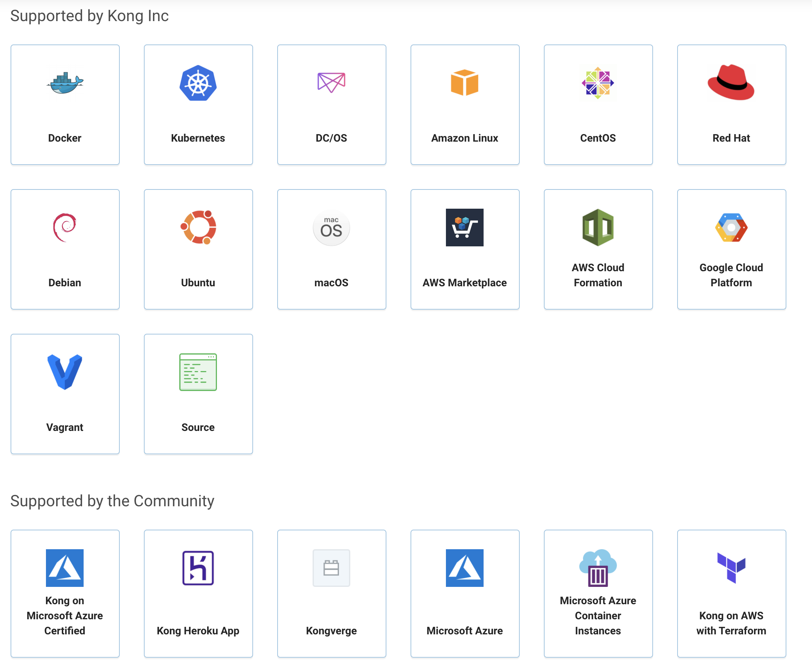The image size is (812, 669).
Task: Click the Google Cloud Platform hexagon logo
Action: (x=731, y=228)
